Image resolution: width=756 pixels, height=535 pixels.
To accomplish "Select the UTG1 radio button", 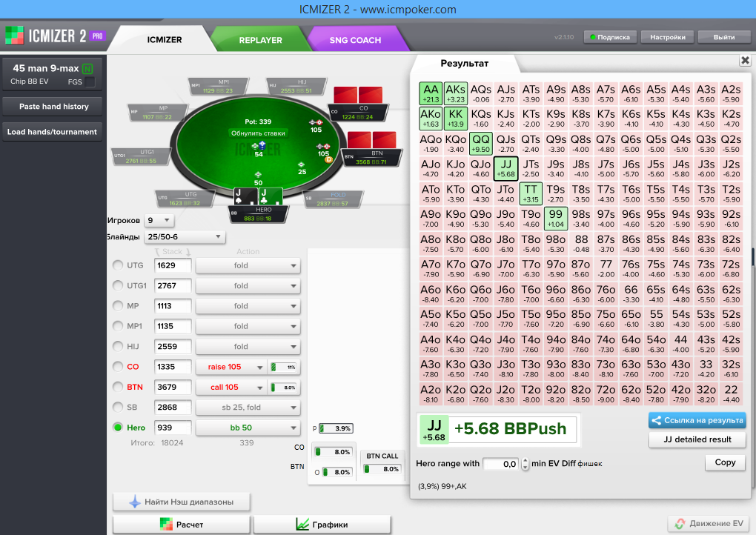I will point(118,285).
